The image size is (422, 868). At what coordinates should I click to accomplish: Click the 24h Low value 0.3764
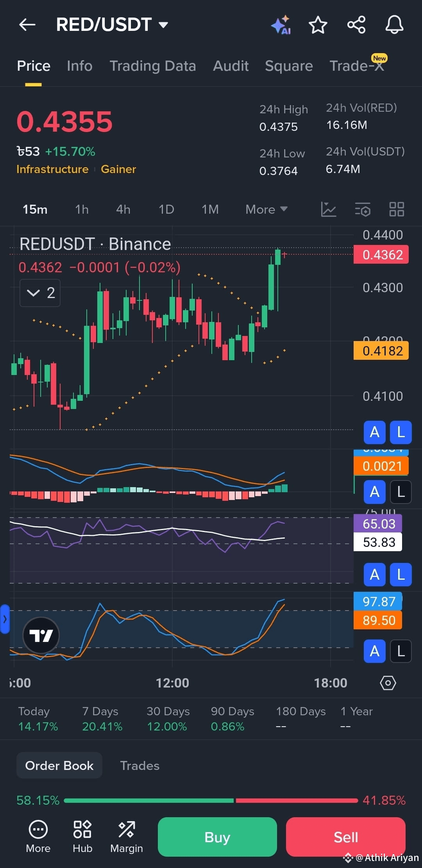click(279, 171)
